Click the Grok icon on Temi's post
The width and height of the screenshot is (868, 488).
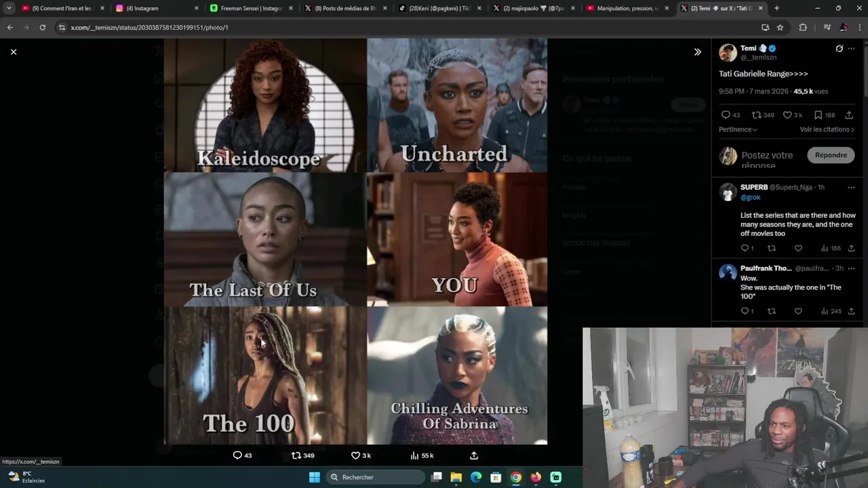click(x=839, y=49)
